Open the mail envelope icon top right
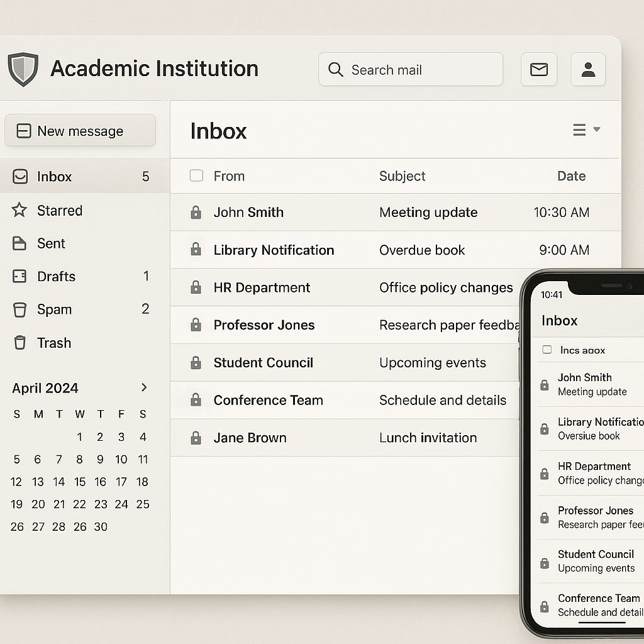The image size is (644, 644). click(x=538, y=69)
